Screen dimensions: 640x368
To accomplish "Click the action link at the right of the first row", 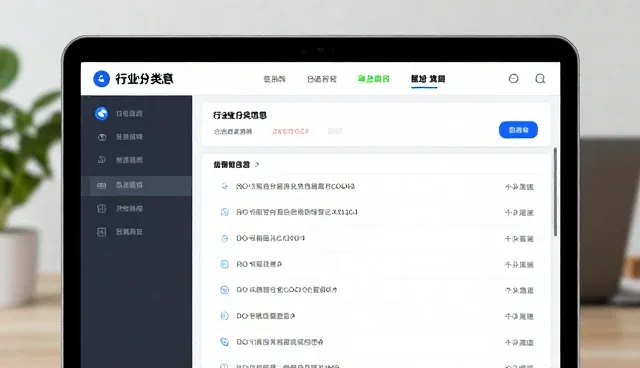I will coord(519,187).
